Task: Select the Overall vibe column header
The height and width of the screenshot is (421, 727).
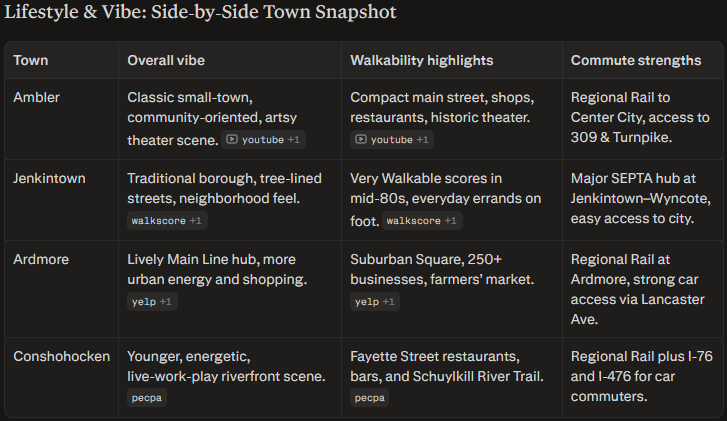Action: coord(166,61)
